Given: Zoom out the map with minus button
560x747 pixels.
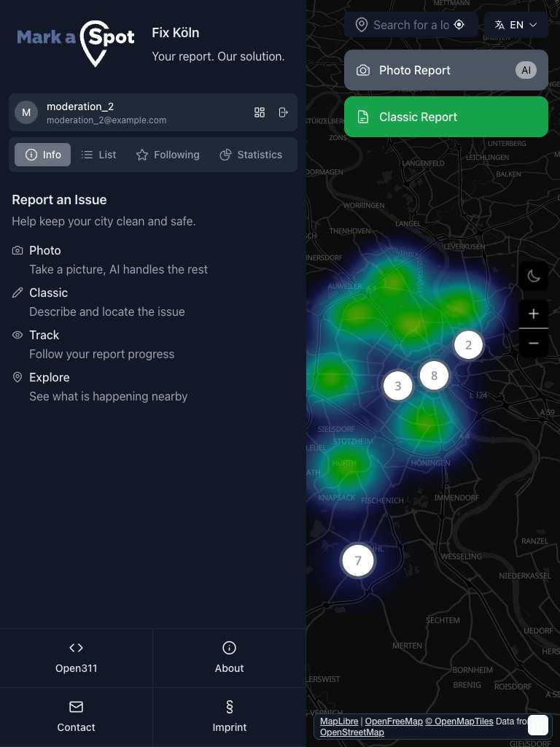Looking at the screenshot, I should tap(534, 343).
